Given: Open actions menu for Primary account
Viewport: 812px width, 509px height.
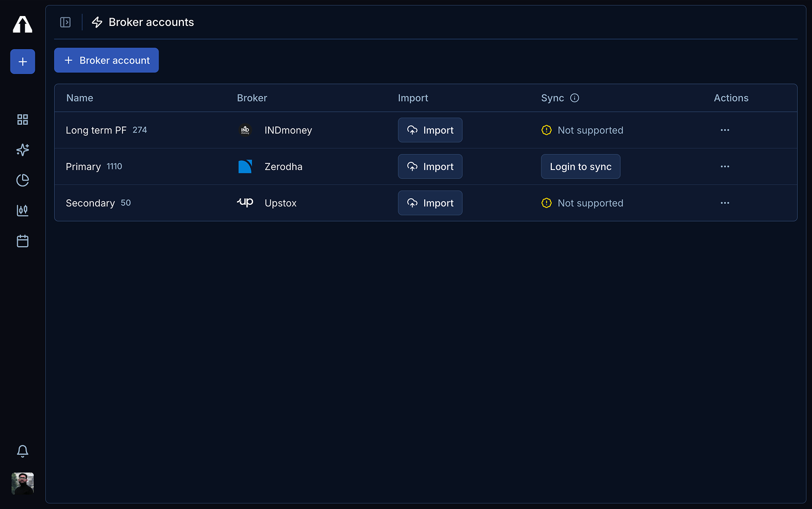Looking at the screenshot, I should [x=725, y=166].
